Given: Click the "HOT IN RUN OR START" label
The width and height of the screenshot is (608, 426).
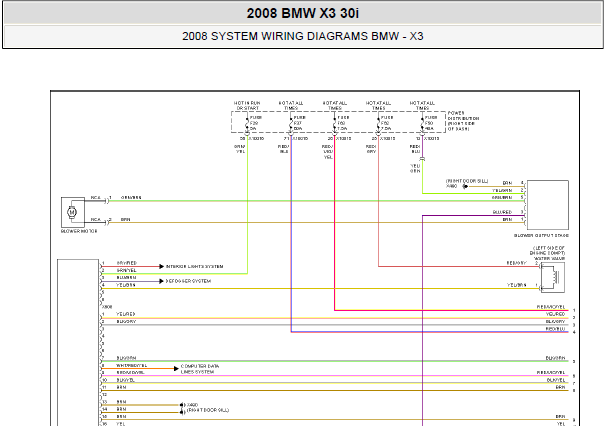Looking at the screenshot, I should 247,105.
